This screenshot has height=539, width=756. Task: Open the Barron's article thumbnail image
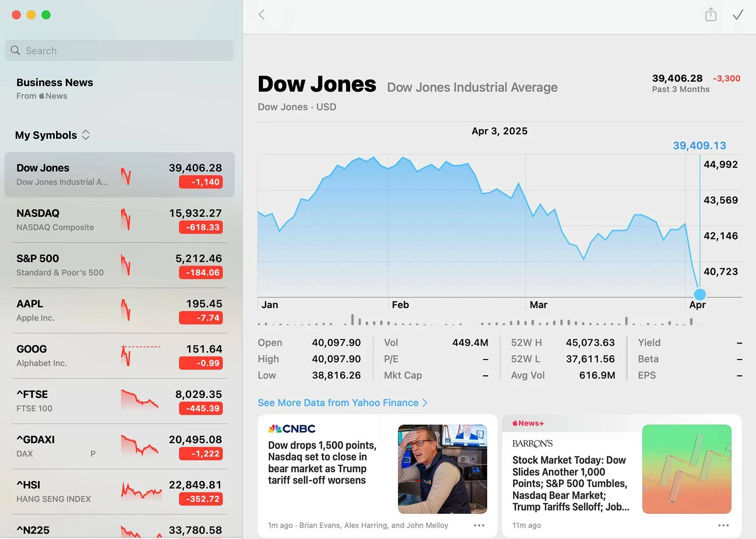tap(687, 469)
